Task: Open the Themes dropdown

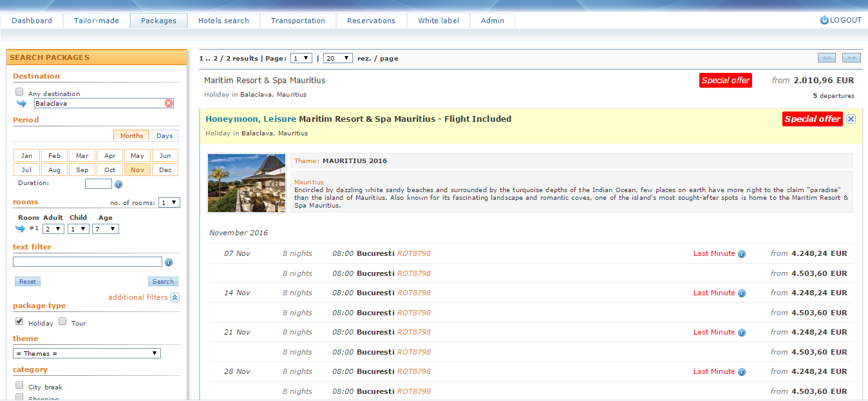Action: point(87,353)
